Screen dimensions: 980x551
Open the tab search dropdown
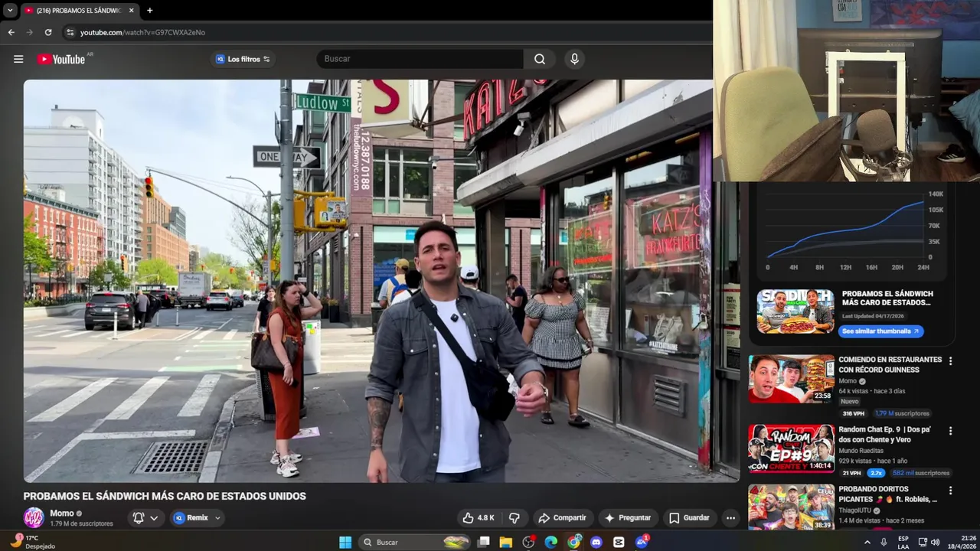click(10, 11)
